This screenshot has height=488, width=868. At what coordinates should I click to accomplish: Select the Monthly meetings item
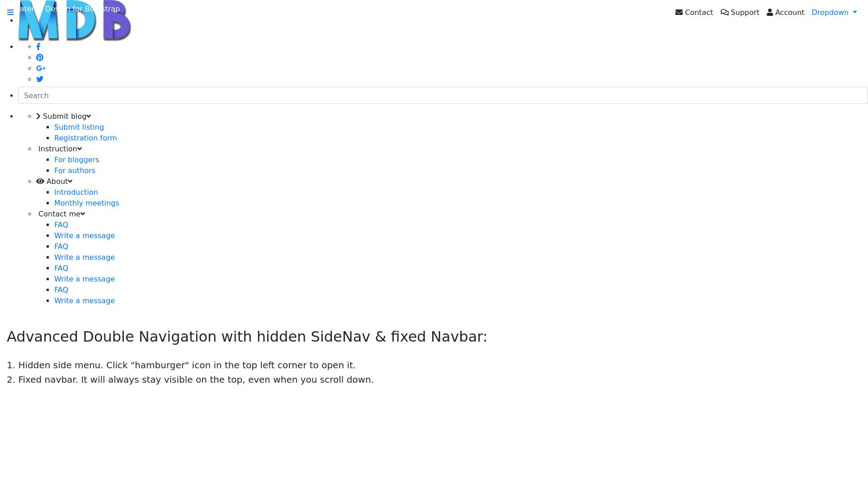(87, 203)
